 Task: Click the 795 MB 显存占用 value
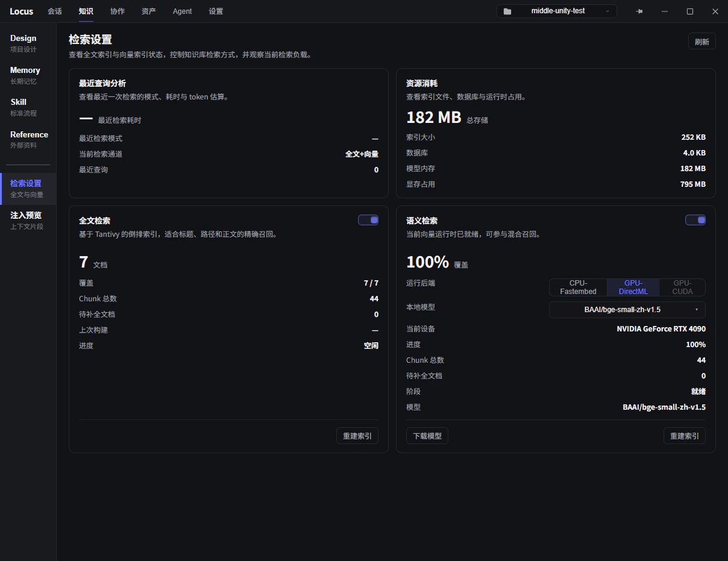coord(693,184)
